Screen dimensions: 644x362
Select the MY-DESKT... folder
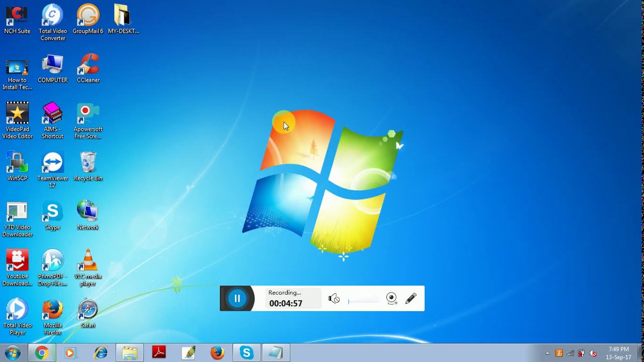click(x=123, y=20)
